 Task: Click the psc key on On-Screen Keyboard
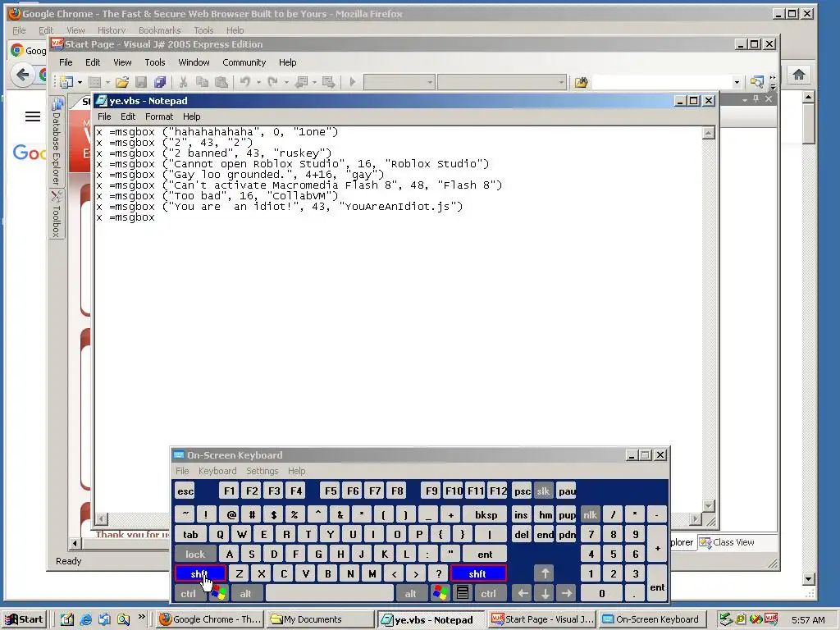coord(522,491)
